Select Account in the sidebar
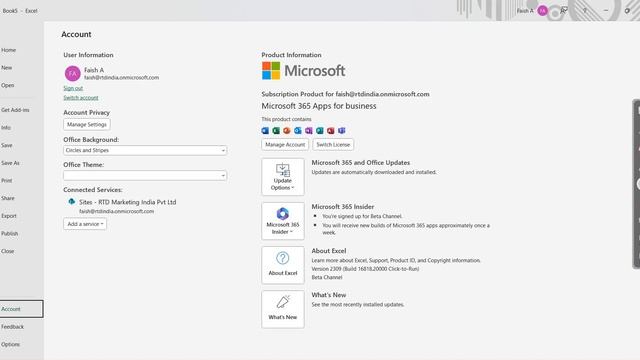Screen dimensions: 640x360 tap(21, 309)
